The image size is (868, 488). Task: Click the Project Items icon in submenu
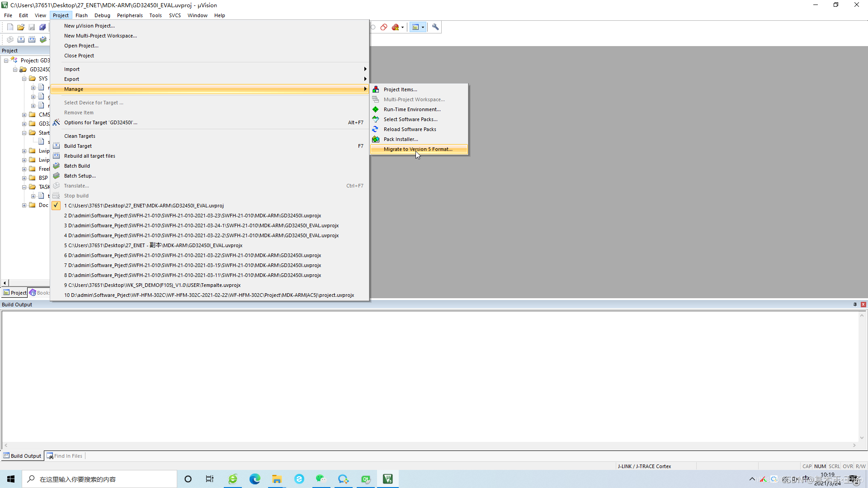[x=376, y=89]
